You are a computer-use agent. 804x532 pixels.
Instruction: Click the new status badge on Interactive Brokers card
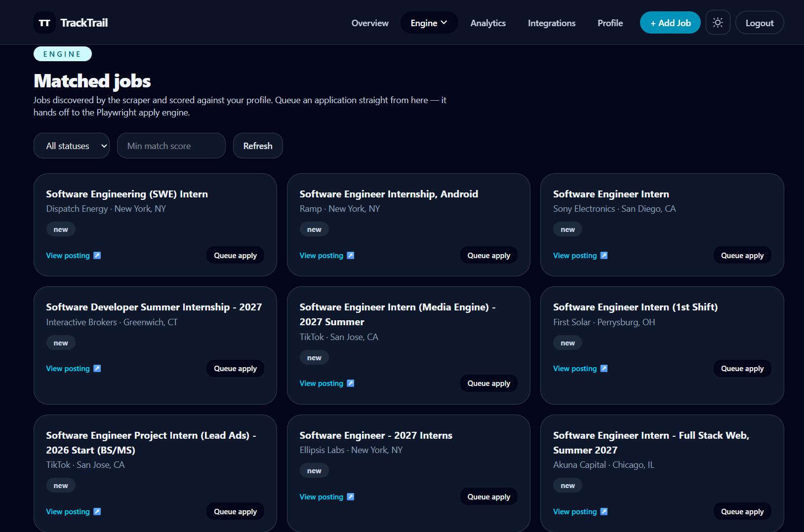coord(61,343)
